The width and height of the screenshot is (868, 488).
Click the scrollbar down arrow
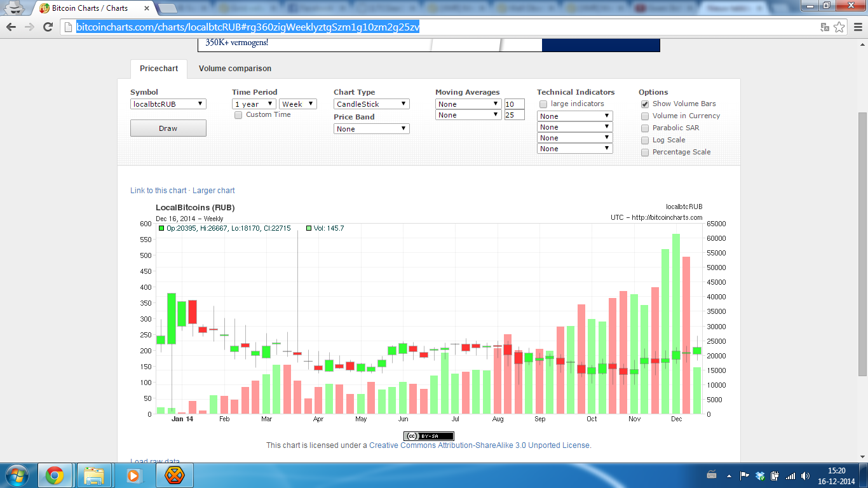[x=862, y=456]
